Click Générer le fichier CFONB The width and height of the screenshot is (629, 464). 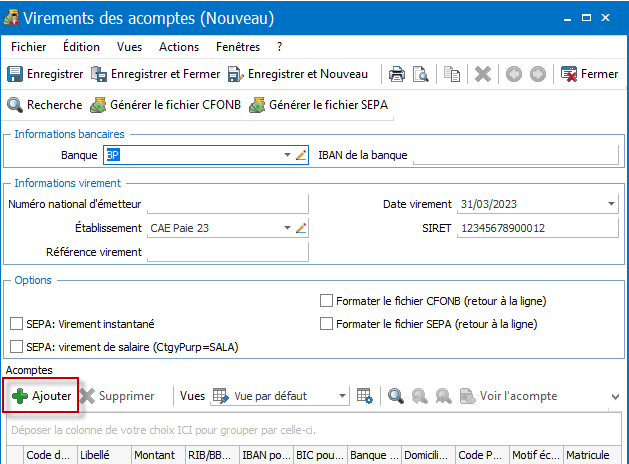165,105
